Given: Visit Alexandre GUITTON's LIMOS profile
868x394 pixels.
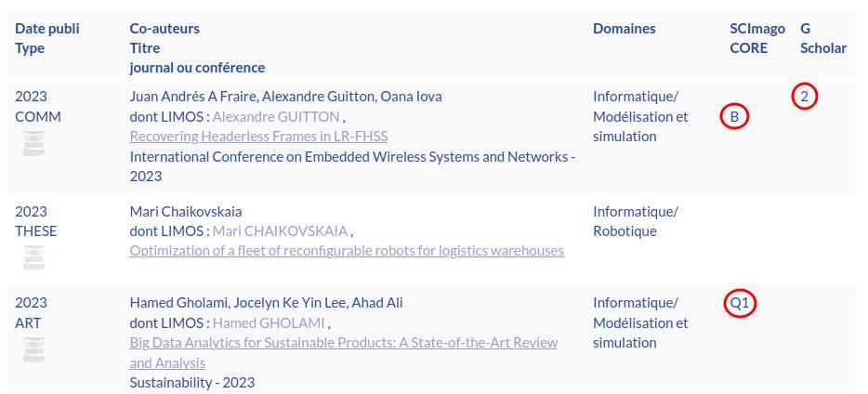Looking at the screenshot, I should point(276,117).
